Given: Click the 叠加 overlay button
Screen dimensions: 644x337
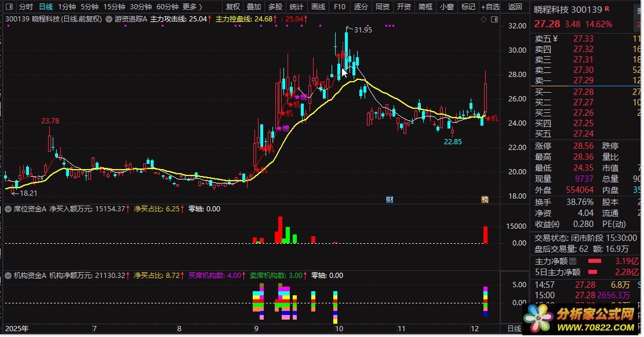Looking at the screenshot, I should pos(254,6).
